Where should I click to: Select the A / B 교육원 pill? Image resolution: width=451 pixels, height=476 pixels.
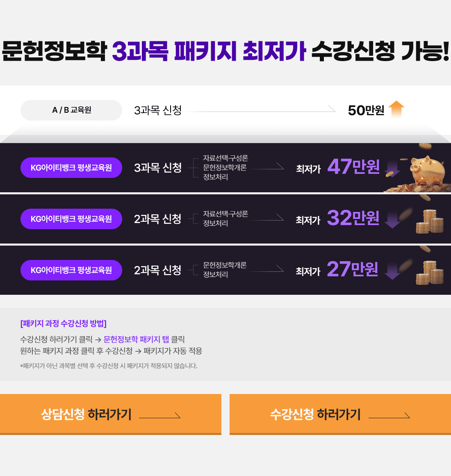tap(71, 110)
